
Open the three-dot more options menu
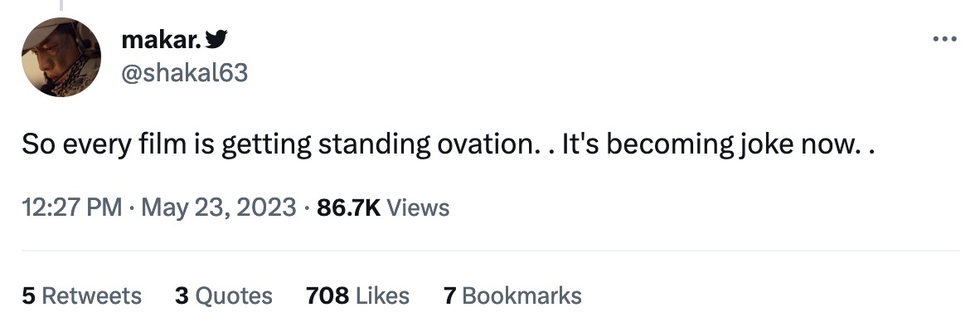click(944, 39)
